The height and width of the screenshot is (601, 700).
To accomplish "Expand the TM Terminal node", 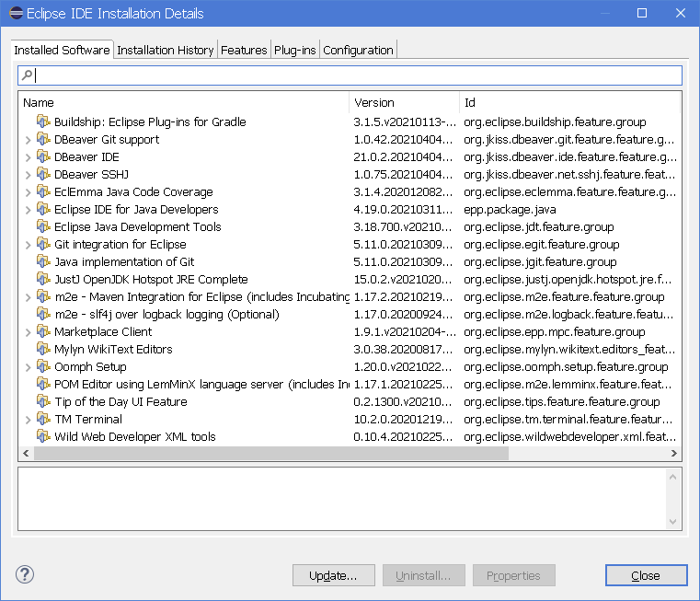I will coord(29,420).
